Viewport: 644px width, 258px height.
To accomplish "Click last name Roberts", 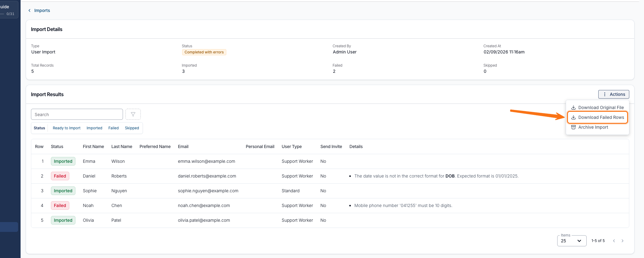I will point(119,176).
